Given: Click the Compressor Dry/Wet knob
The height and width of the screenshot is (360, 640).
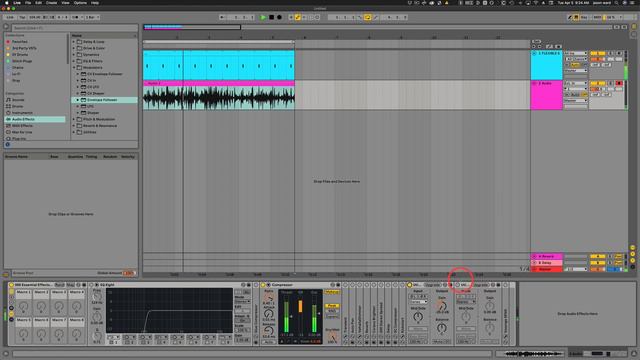Looking at the screenshot, I should tap(332, 338).
